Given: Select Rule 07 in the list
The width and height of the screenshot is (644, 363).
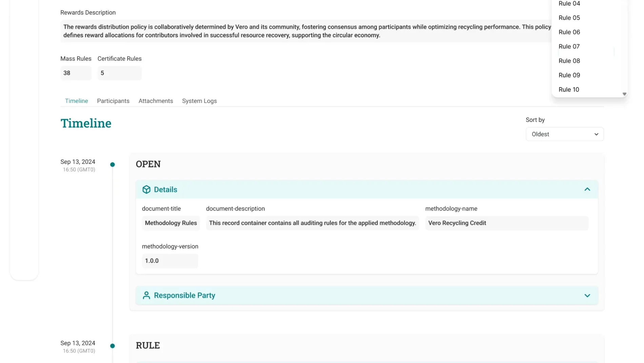Looking at the screenshot, I should [x=569, y=46].
